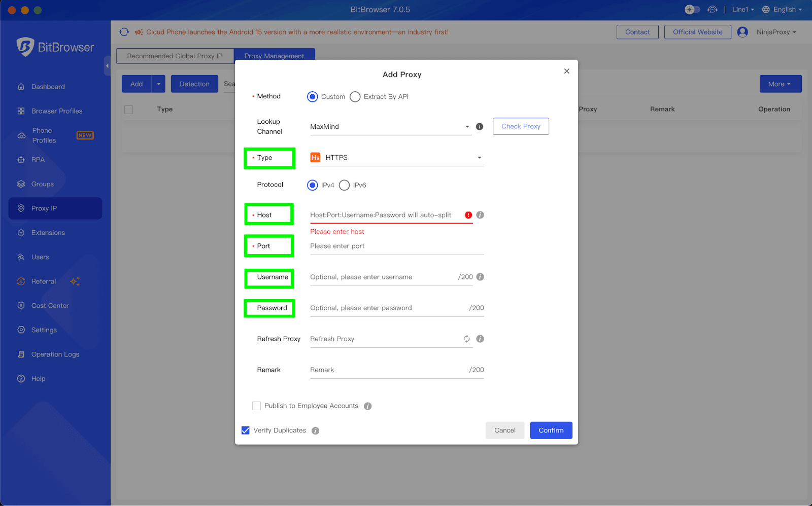Viewport: 812px width, 506px height.
Task: Click the user avatar icon
Action: click(742, 32)
